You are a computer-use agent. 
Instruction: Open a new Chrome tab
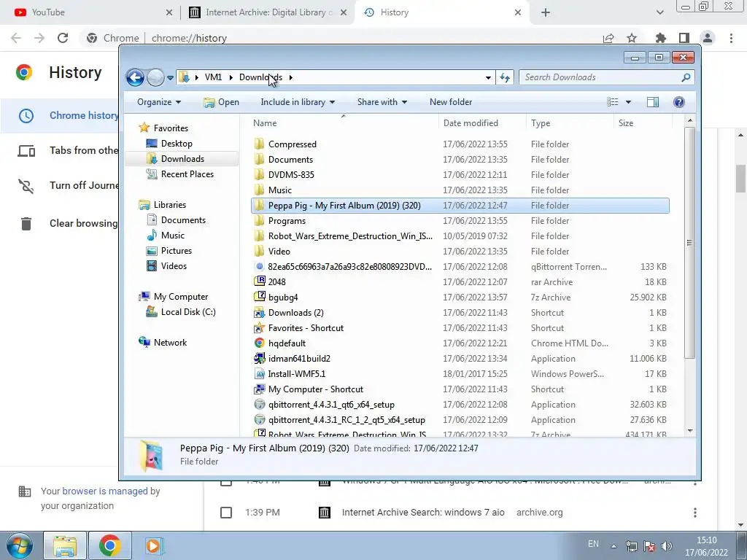pyautogui.click(x=546, y=13)
